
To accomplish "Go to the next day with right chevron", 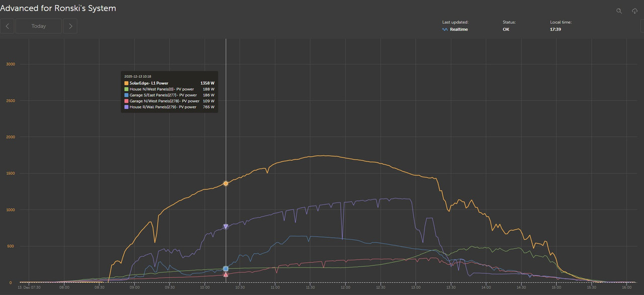I will tap(70, 26).
